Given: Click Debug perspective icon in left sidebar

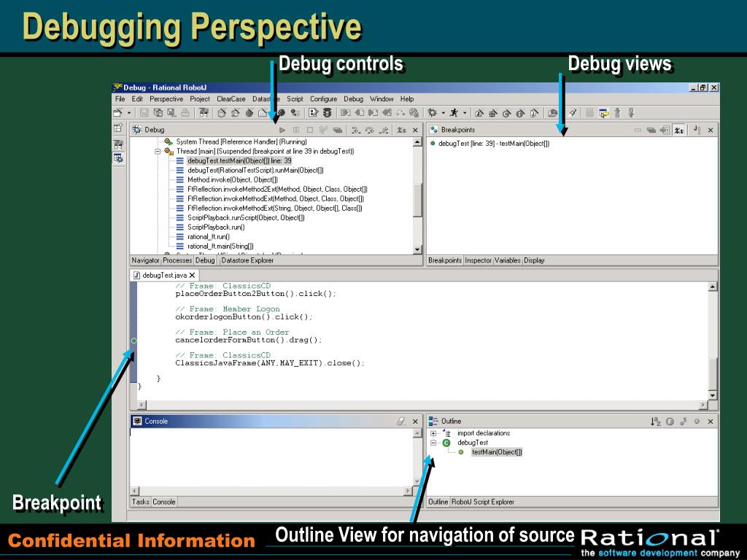Looking at the screenshot, I should (118, 158).
